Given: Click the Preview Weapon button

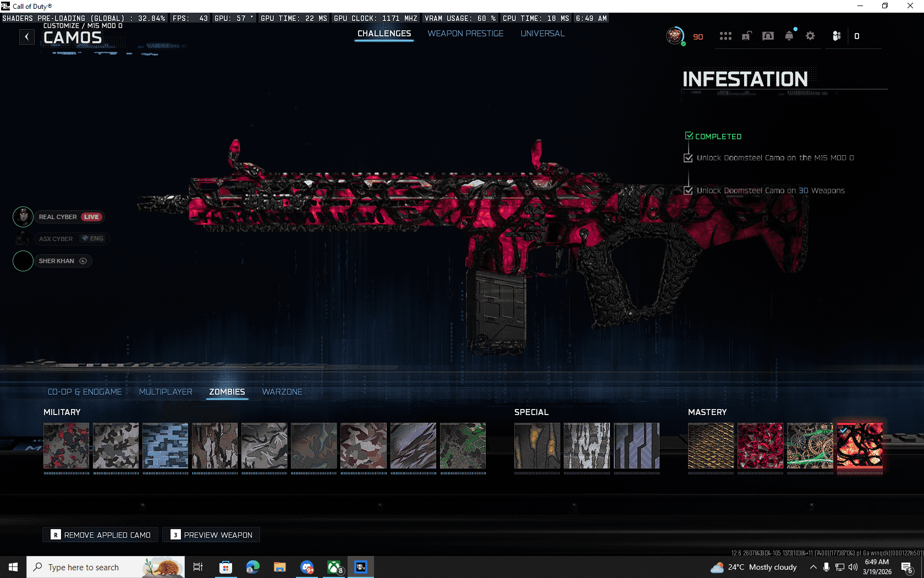Looking at the screenshot, I should (x=211, y=535).
